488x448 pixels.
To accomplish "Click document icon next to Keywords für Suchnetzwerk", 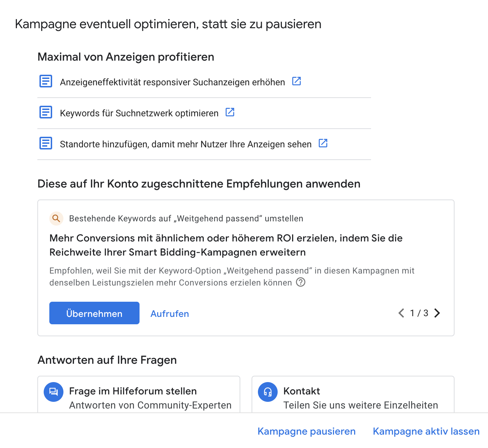I will click(x=46, y=112).
